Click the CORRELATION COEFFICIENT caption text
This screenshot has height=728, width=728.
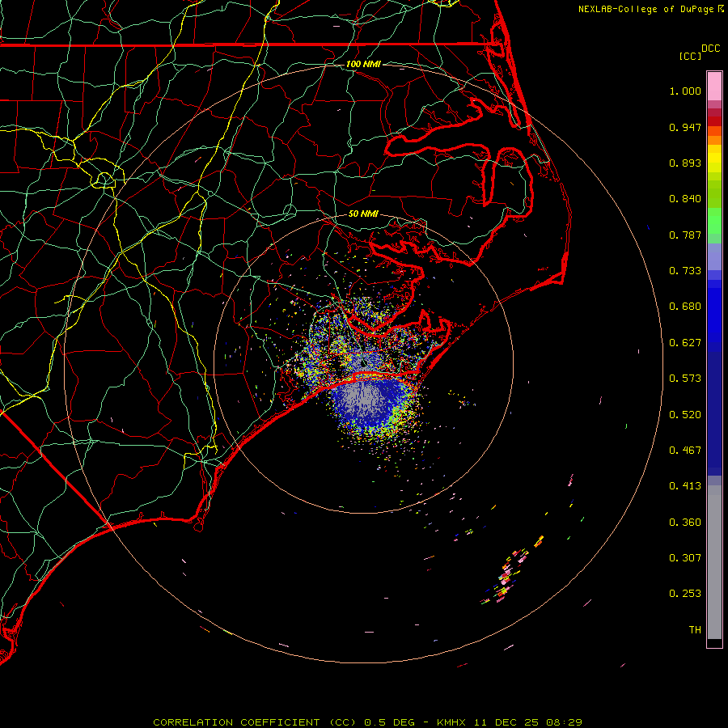236,722
